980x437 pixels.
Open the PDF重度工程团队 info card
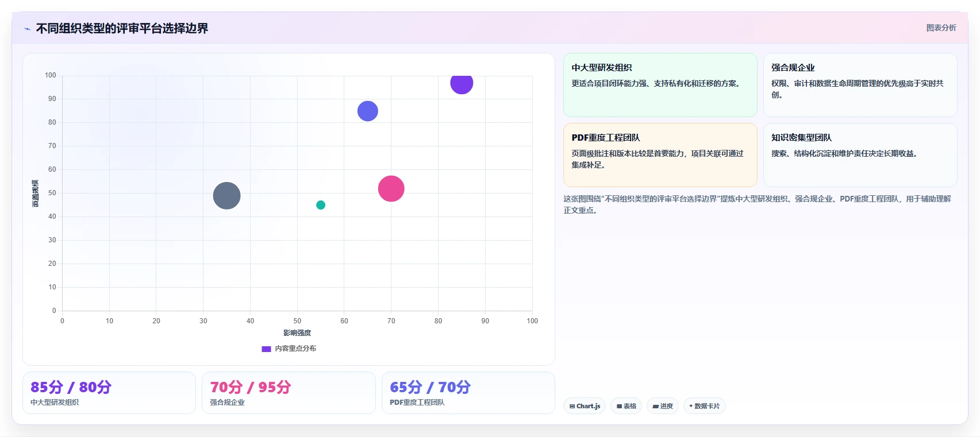660,155
